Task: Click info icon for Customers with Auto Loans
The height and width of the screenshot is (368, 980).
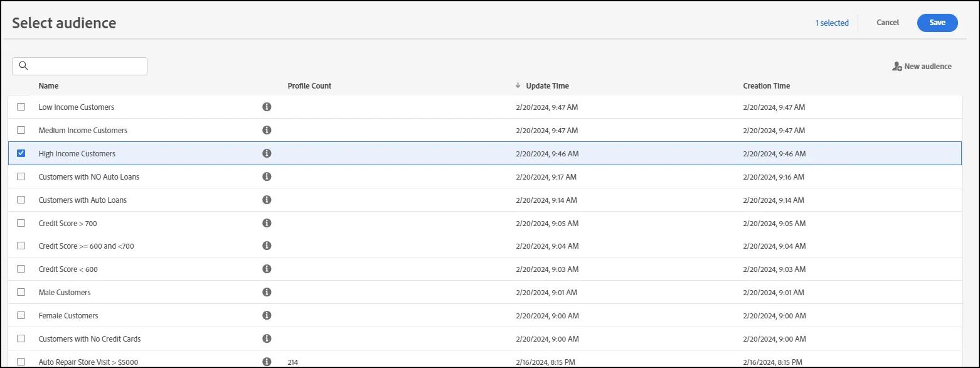Action: 267,200
